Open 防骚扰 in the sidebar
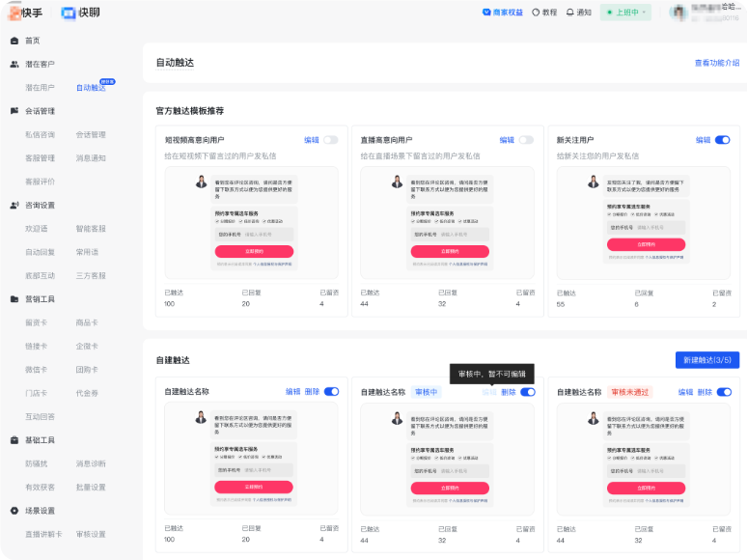 pyautogui.click(x=37, y=463)
